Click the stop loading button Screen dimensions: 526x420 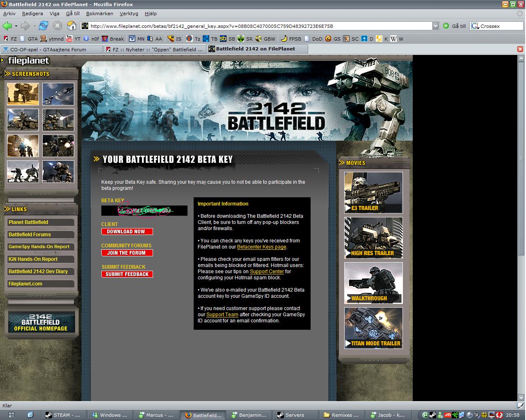(x=57, y=26)
